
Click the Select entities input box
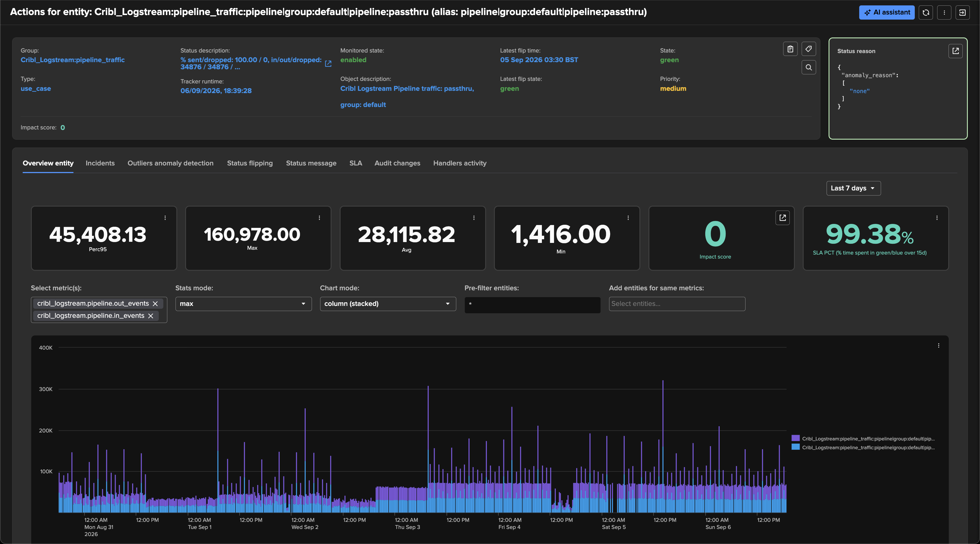(677, 304)
